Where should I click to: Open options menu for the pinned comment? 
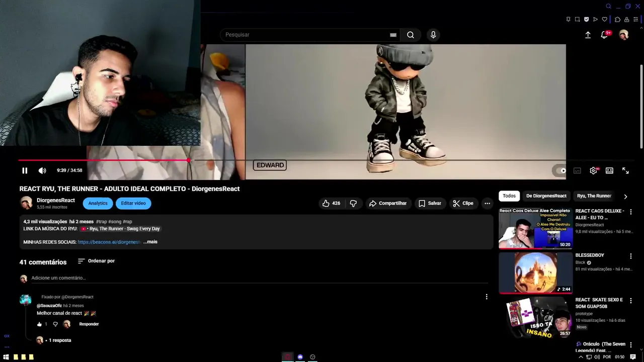pos(487,297)
